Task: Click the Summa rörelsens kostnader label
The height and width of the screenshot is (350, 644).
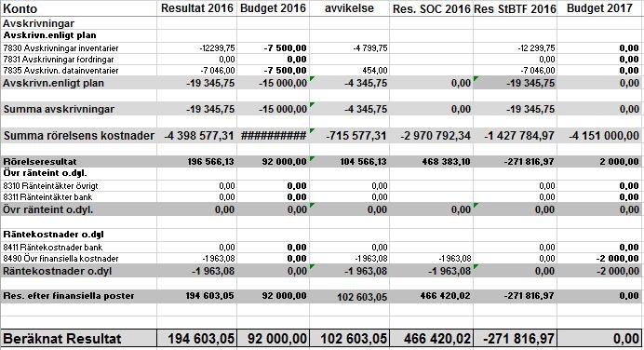Action: 79,136
